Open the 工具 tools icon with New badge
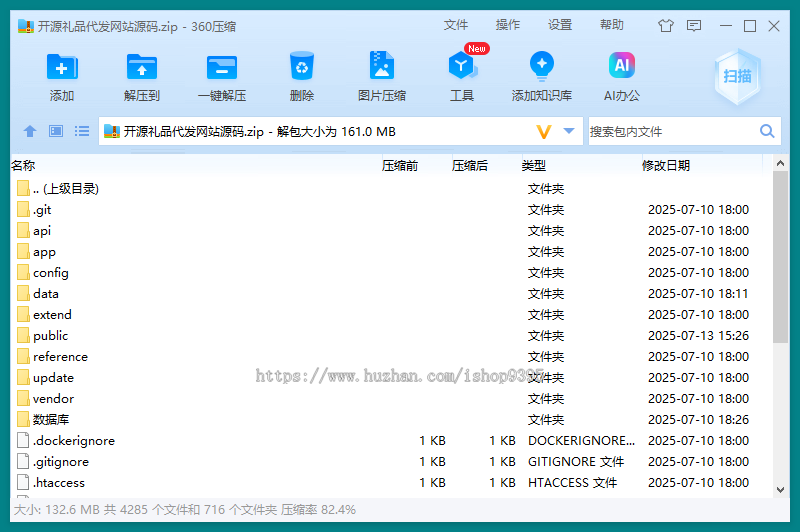The width and height of the screenshot is (800, 532). pyautogui.click(x=462, y=66)
